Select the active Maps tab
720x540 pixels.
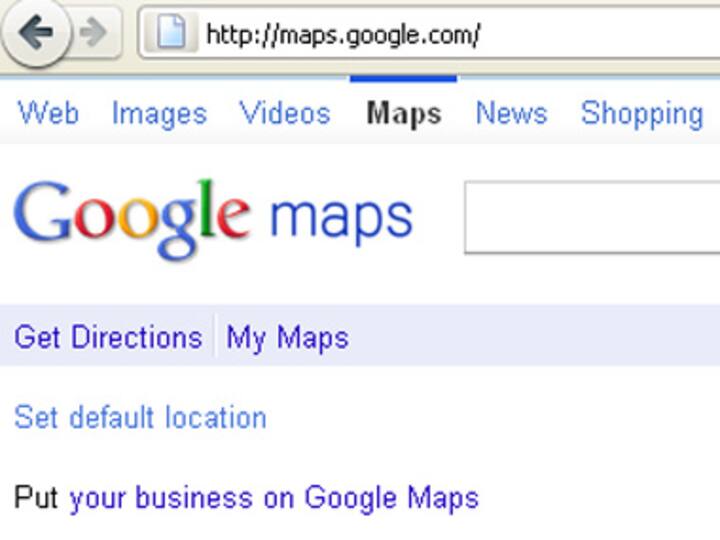[x=404, y=113]
